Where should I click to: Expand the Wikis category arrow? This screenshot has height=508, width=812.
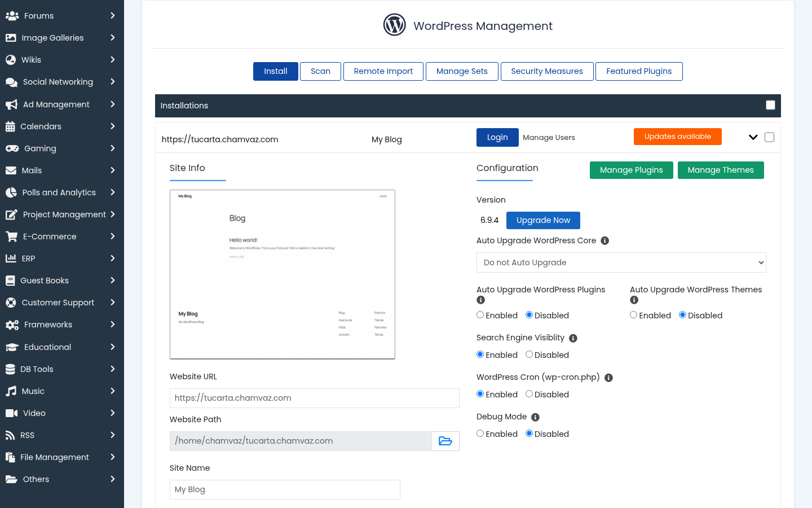tap(113, 60)
